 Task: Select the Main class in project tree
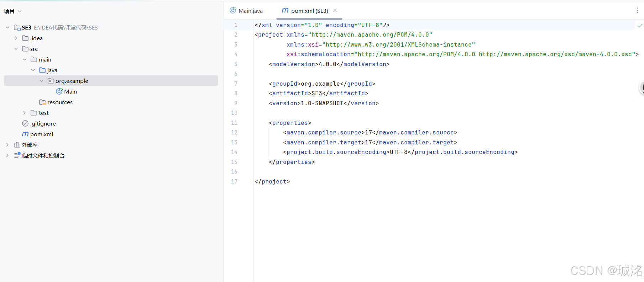coord(70,91)
